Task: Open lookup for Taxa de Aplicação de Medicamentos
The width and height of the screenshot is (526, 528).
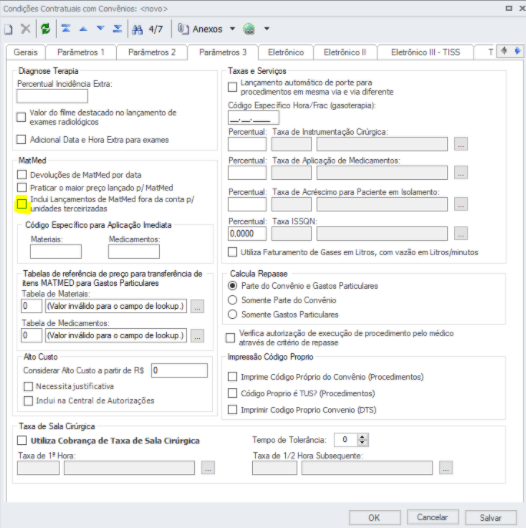Action: click(x=461, y=173)
